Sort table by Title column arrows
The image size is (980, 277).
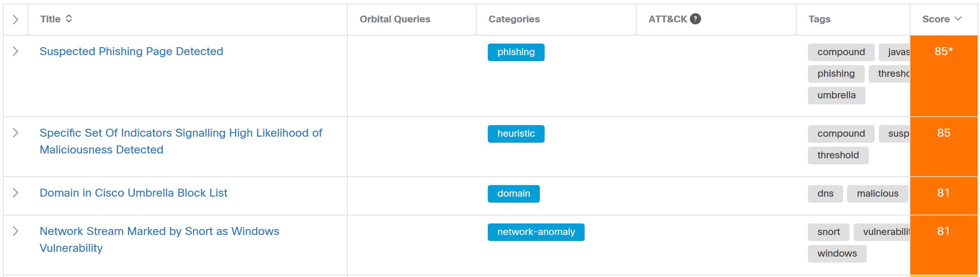point(69,19)
